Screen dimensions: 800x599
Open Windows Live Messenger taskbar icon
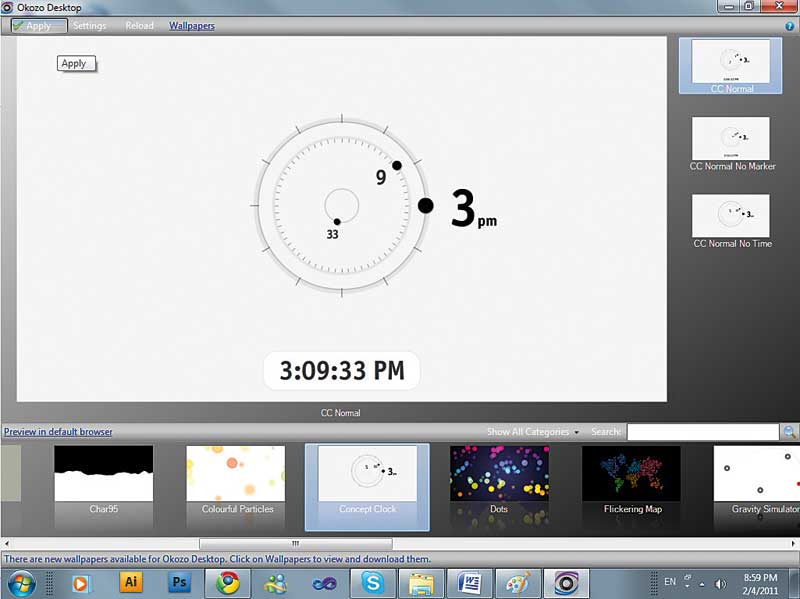click(x=276, y=583)
